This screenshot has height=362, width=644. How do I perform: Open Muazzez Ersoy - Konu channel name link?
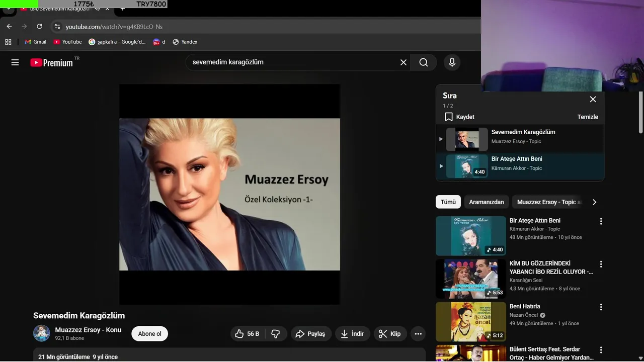point(88,330)
